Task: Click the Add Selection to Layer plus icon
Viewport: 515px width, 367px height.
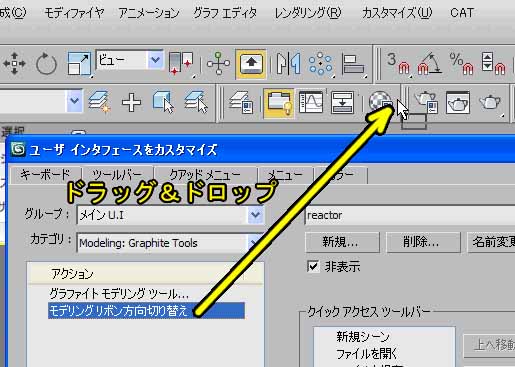Action: 131,102
